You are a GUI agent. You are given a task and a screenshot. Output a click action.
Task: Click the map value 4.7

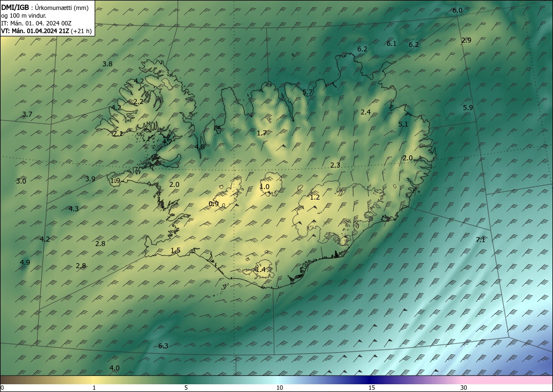pyautogui.click(x=167, y=142)
